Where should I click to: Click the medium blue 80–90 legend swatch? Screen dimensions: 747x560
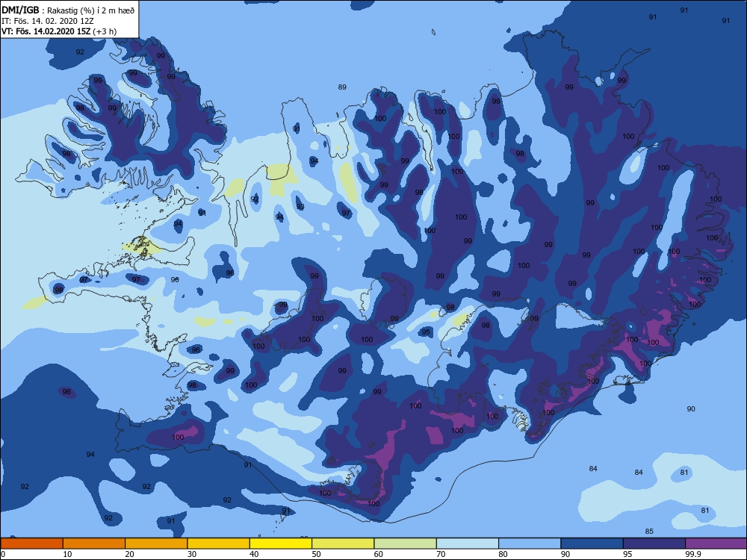click(530, 544)
